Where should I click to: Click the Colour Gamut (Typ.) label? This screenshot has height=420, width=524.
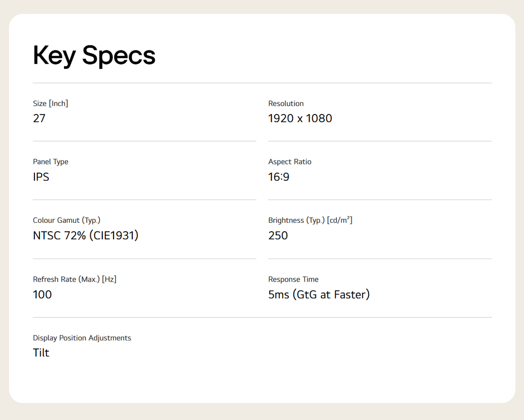66,221
